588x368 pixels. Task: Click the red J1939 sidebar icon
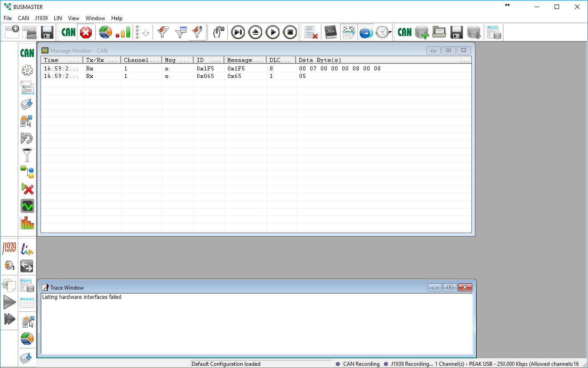9,248
